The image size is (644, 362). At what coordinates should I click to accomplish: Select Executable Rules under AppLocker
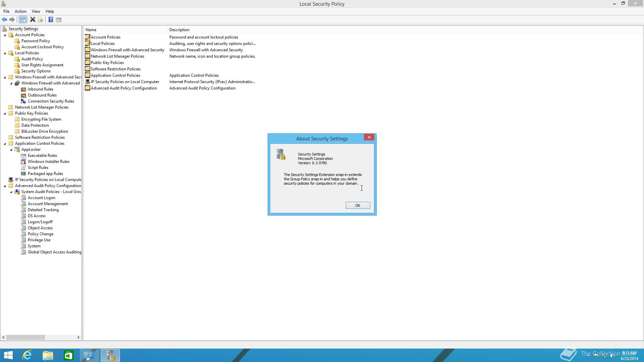pos(42,156)
